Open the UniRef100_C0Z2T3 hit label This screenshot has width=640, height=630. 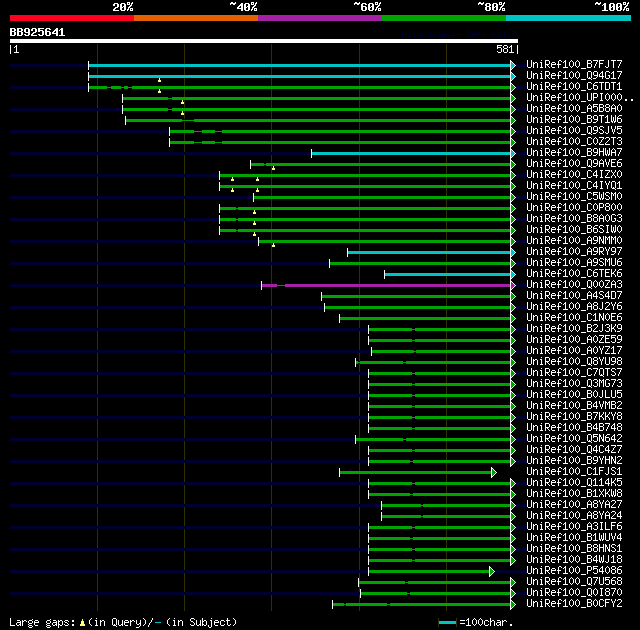[x=574, y=142]
